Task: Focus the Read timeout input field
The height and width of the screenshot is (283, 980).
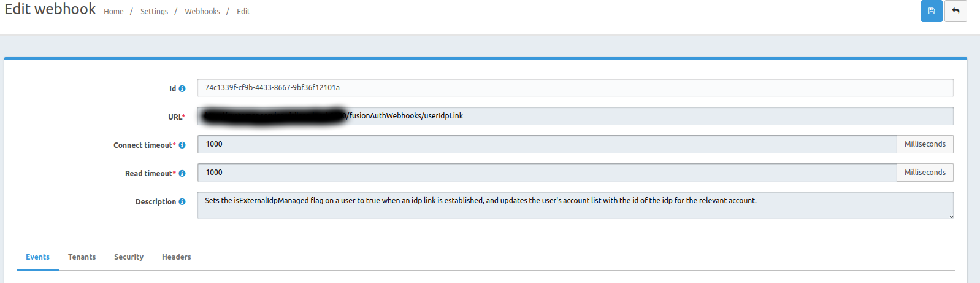Action: (x=547, y=173)
